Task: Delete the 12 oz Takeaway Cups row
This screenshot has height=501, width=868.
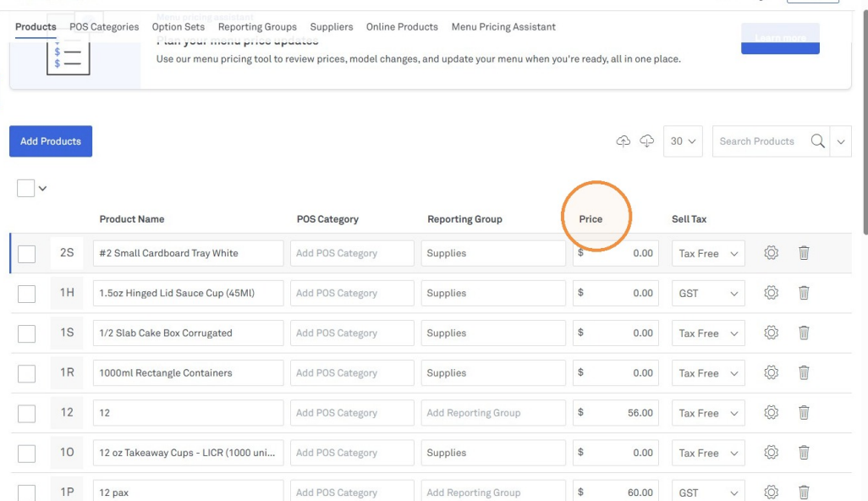Action: click(x=804, y=452)
